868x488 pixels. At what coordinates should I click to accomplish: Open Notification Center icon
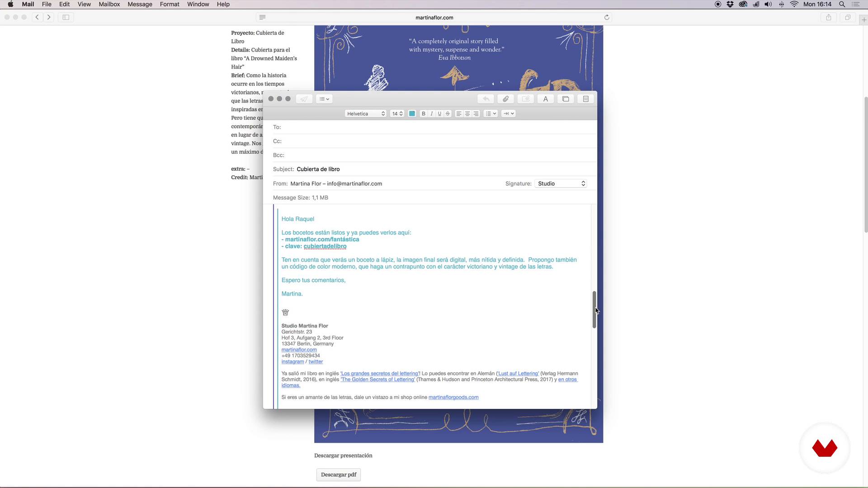[x=855, y=4]
